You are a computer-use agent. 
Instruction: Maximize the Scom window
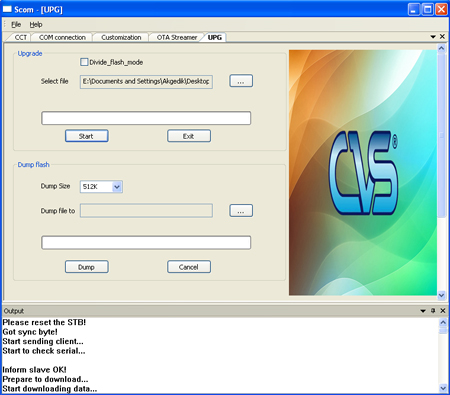click(428, 9)
